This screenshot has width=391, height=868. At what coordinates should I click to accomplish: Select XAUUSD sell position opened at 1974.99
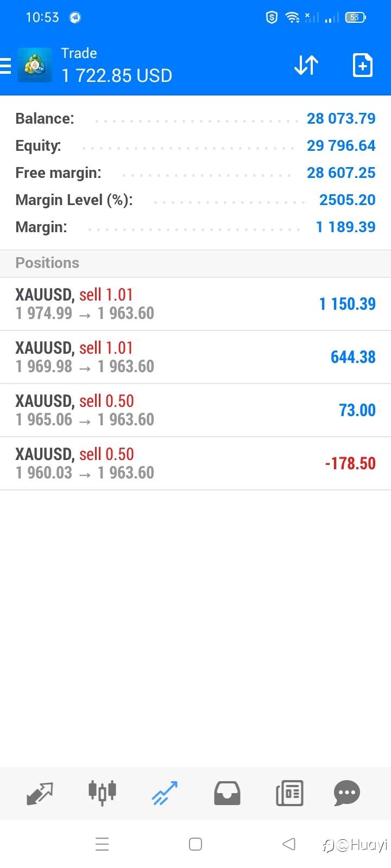point(195,304)
